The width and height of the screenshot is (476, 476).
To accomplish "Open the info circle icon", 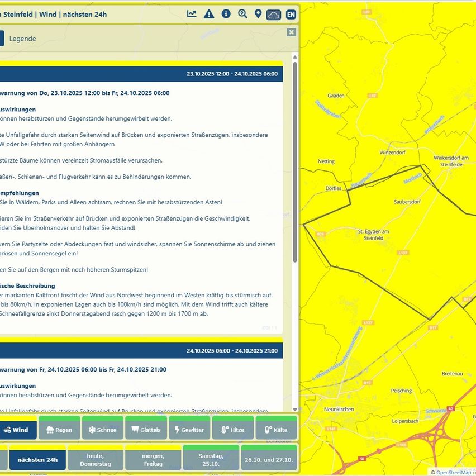I will (226, 14).
